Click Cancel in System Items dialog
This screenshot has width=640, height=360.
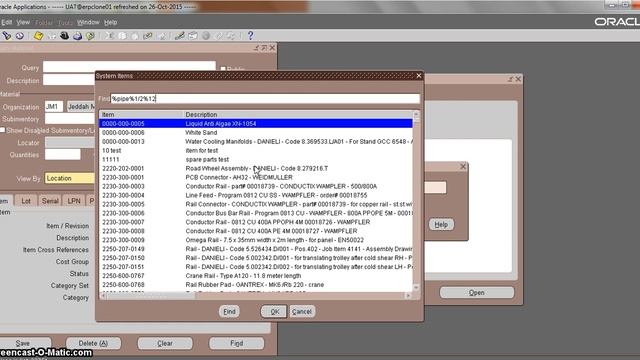pyautogui.click(x=302, y=312)
